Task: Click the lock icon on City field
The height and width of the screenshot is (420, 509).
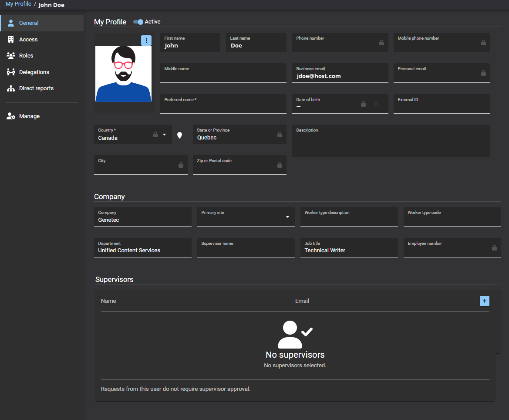Action: (181, 165)
